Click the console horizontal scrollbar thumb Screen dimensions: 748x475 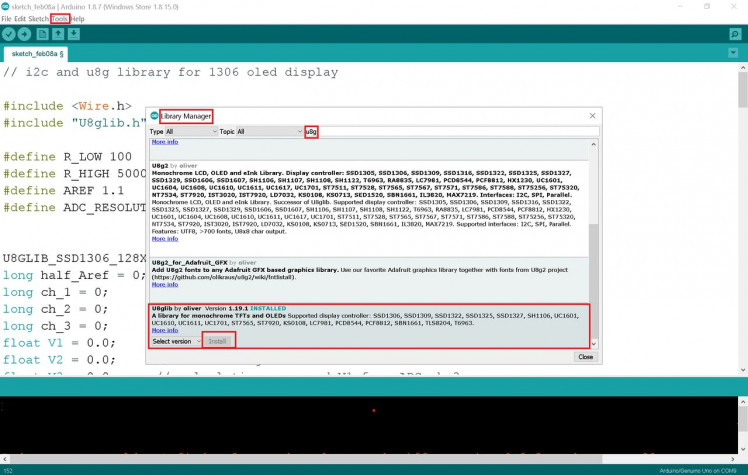(306, 459)
